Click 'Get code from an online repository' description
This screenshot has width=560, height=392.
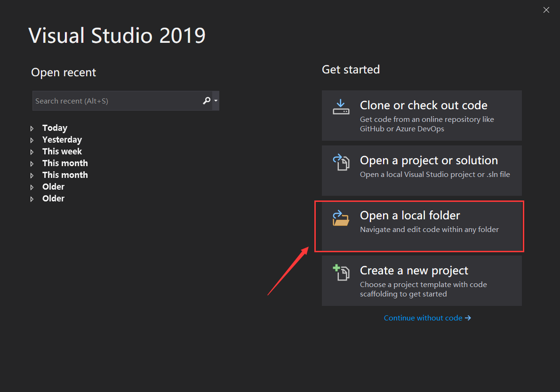pos(427,124)
